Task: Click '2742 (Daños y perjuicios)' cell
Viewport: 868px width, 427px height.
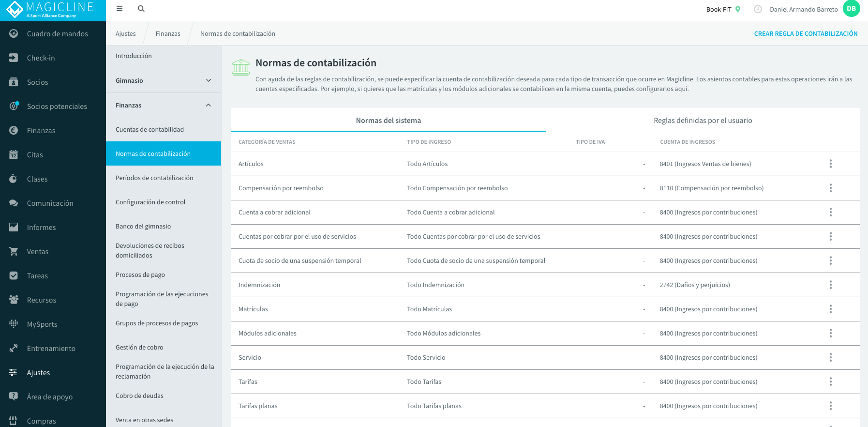Action: 695,285
